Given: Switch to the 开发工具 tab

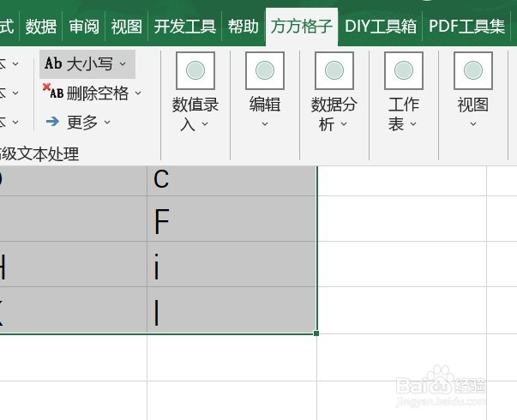Looking at the screenshot, I should point(185,27).
